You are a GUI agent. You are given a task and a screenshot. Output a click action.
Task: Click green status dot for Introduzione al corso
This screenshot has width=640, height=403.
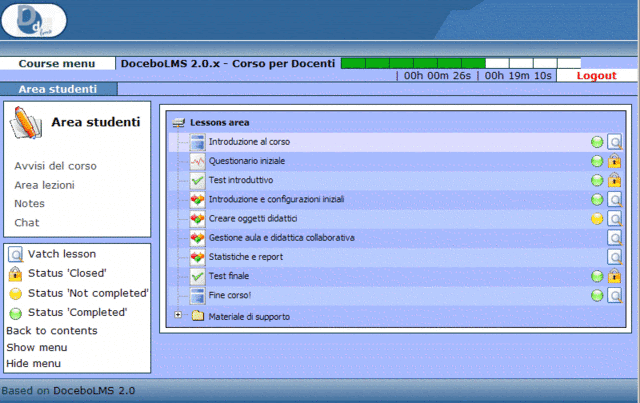[597, 142]
